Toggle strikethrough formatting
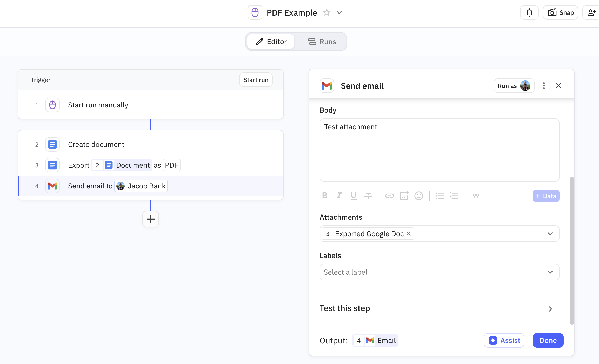Viewport: 599px width, 364px height. [x=368, y=196]
